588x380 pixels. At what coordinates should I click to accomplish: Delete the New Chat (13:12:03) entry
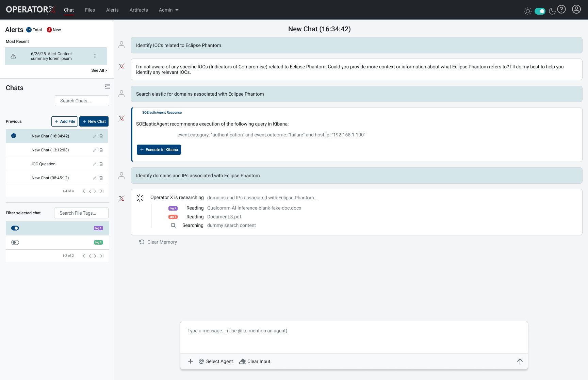tap(101, 150)
